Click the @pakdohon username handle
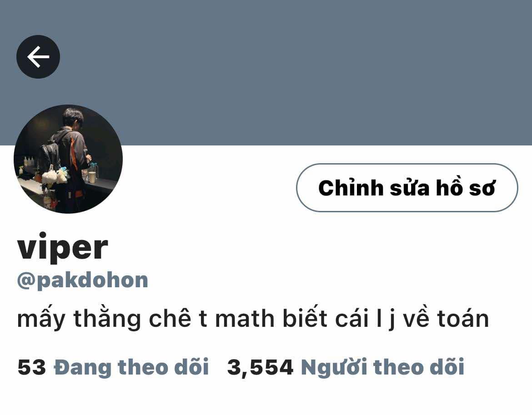This screenshot has width=532, height=415. 83,281
